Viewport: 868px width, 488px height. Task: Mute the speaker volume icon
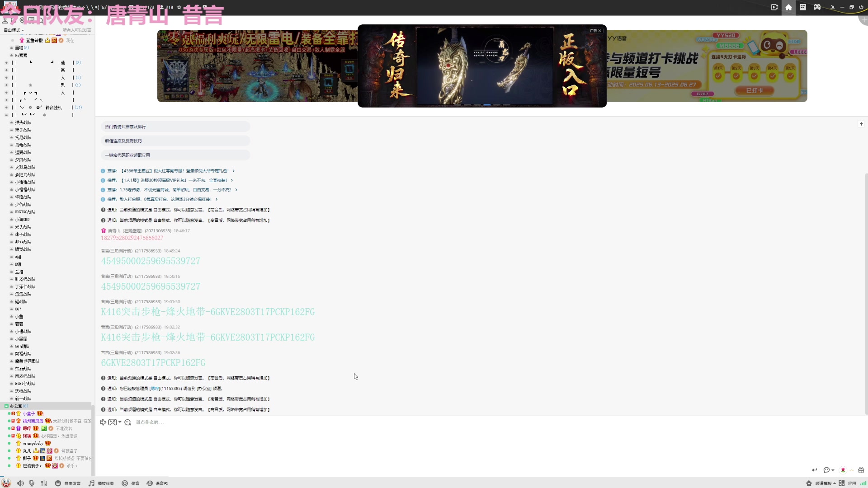[x=20, y=483]
